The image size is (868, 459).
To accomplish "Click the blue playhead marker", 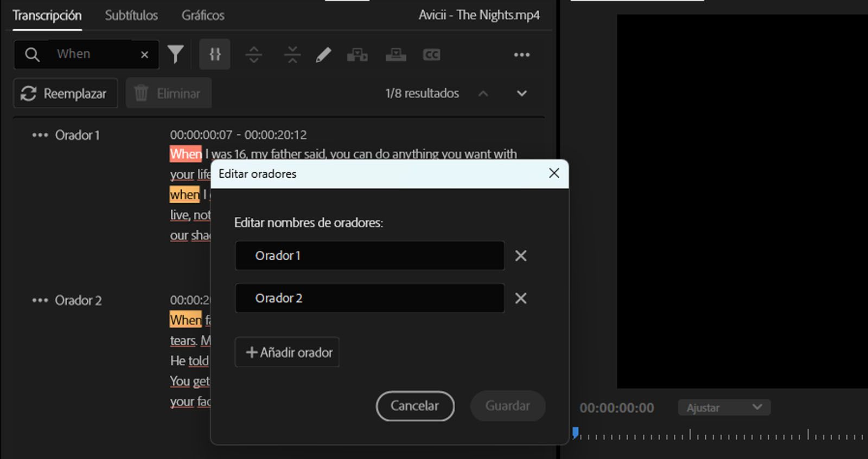I will tap(576, 432).
